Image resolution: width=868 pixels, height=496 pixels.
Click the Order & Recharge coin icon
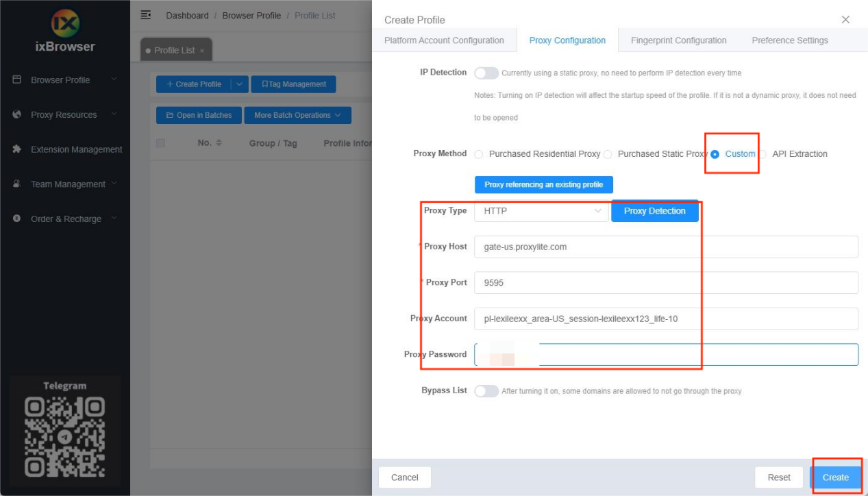(x=17, y=219)
